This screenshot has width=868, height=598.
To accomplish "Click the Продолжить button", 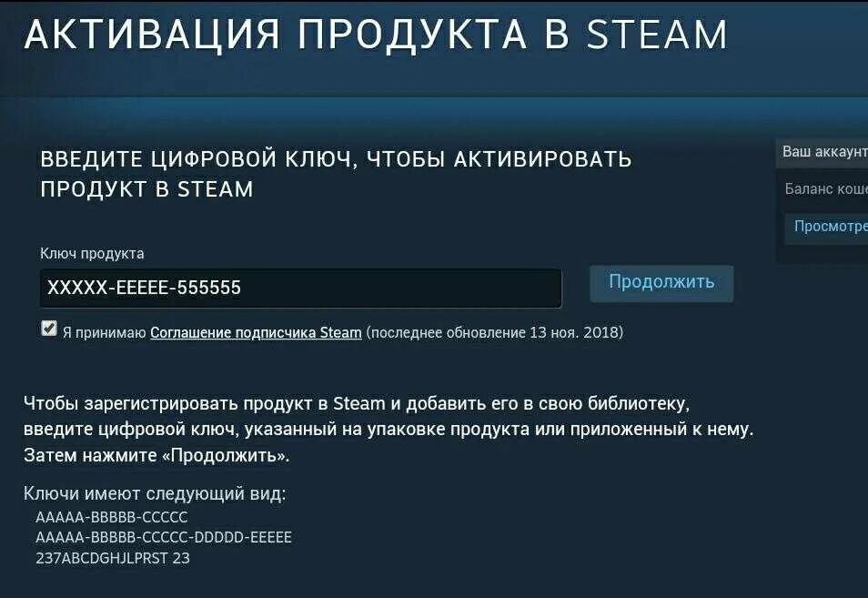I will tap(661, 283).
